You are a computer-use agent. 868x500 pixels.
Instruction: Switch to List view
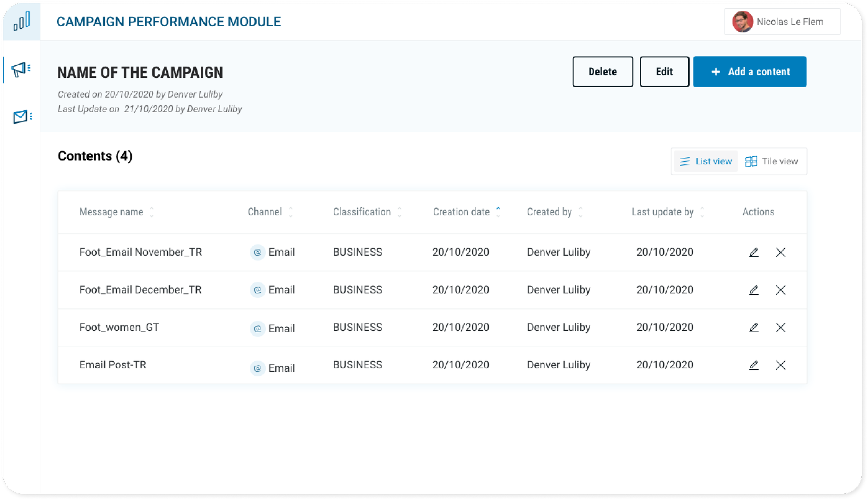pyautogui.click(x=706, y=161)
